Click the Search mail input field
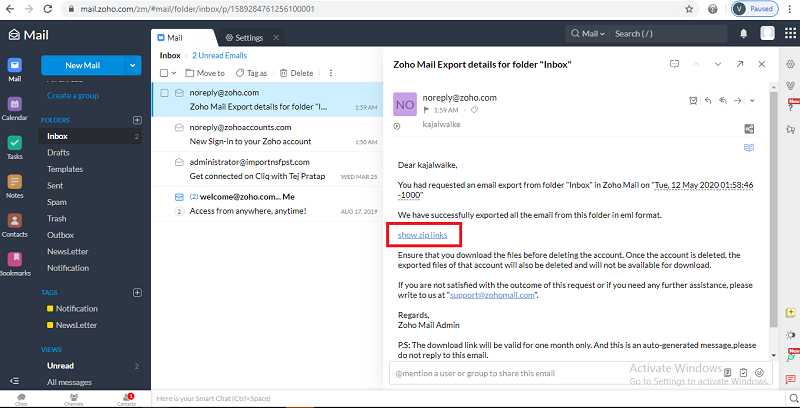 point(668,34)
